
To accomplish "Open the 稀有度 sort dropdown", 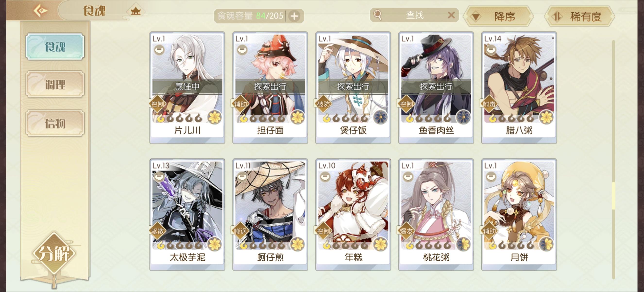I will tap(579, 17).
